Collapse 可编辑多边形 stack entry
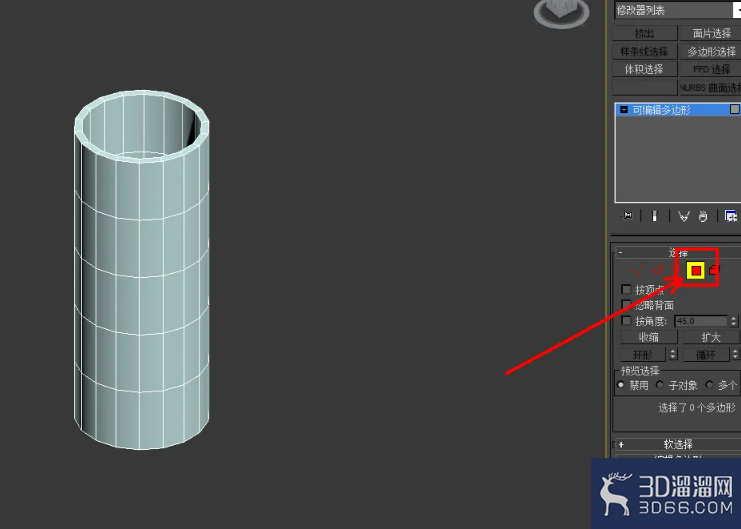The height and width of the screenshot is (529, 741). [x=624, y=110]
